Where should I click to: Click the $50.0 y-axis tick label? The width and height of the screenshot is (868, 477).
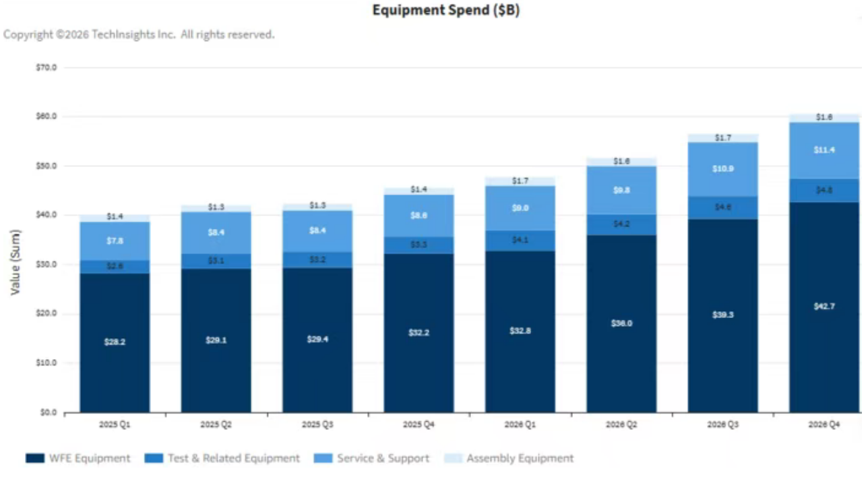pyautogui.click(x=46, y=166)
